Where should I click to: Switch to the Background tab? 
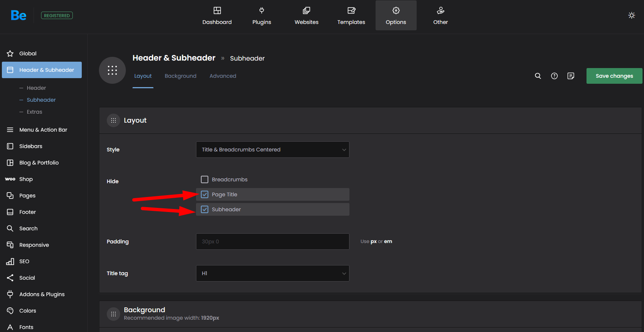click(180, 76)
